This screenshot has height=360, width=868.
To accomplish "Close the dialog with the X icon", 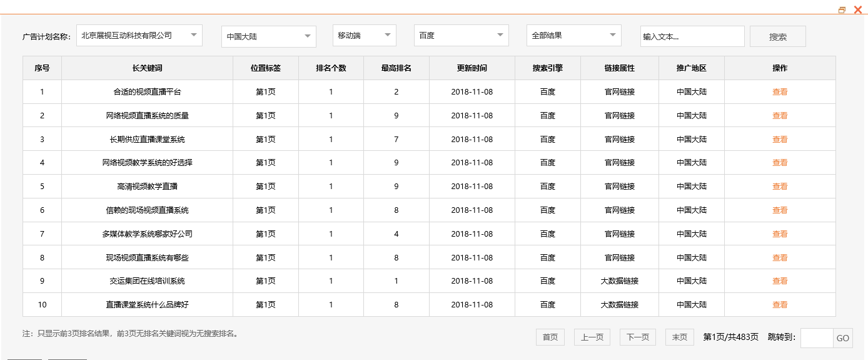I will pyautogui.click(x=858, y=10).
